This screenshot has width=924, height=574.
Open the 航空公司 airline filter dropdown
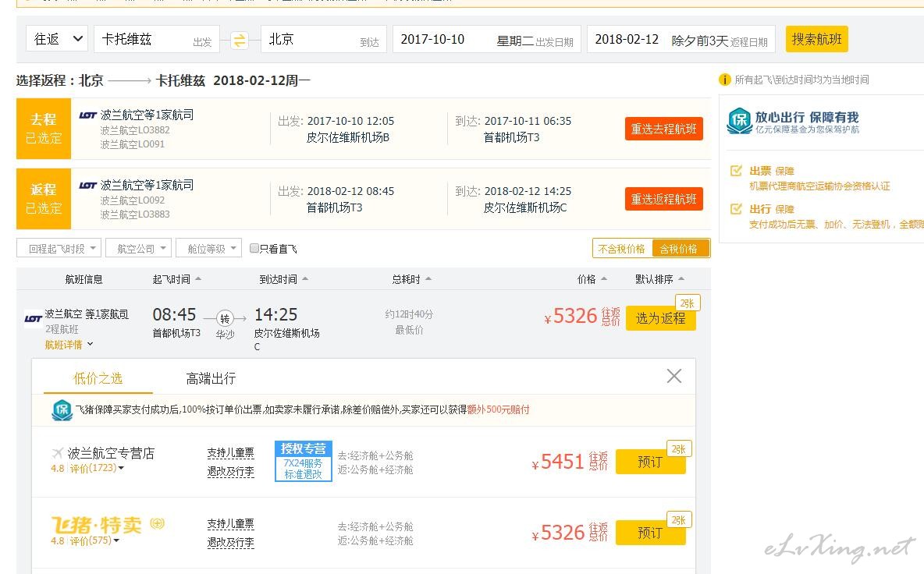tap(138, 249)
